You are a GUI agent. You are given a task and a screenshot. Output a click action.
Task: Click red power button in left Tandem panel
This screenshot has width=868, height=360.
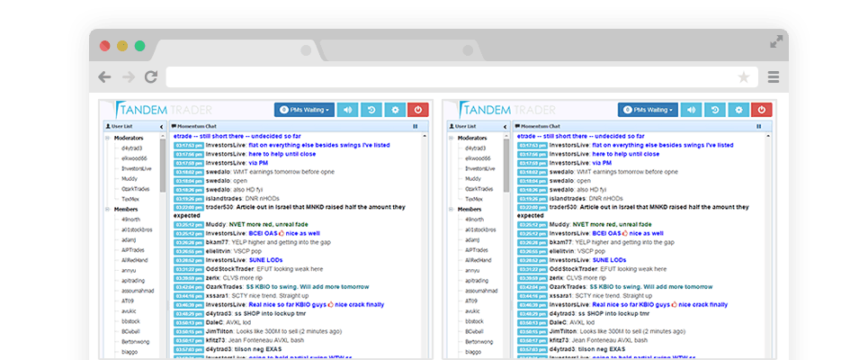tap(418, 110)
